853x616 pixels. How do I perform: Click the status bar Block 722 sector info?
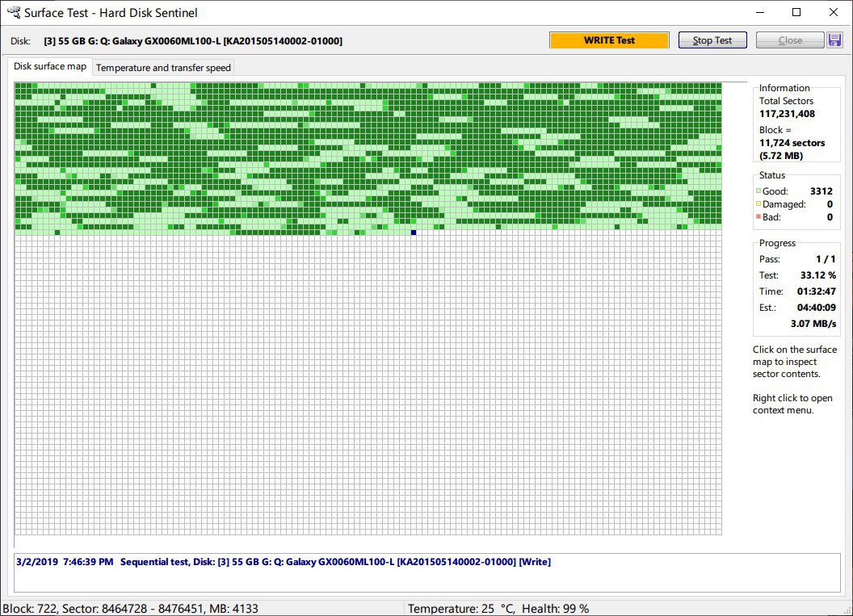pos(131,609)
